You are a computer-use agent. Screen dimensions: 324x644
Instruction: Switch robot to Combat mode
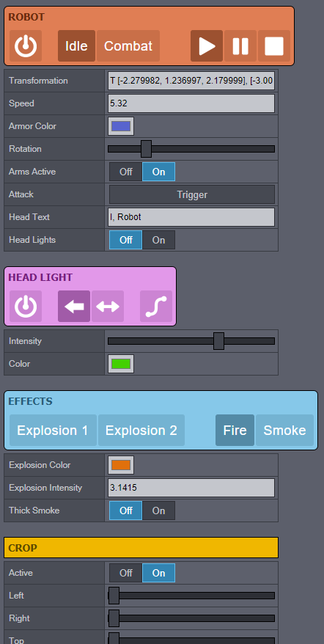[x=128, y=46]
